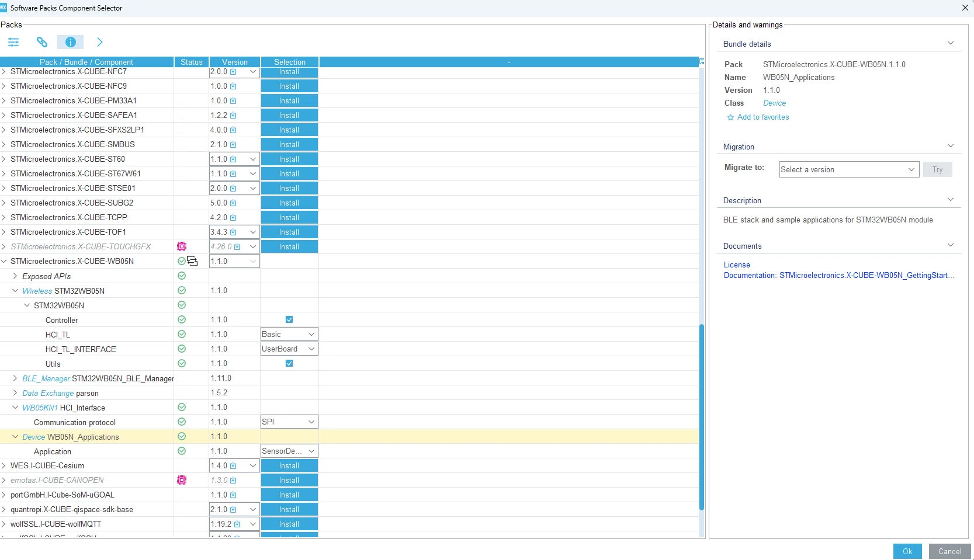Click the chain link icon in Packs toolbar

[x=42, y=42]
